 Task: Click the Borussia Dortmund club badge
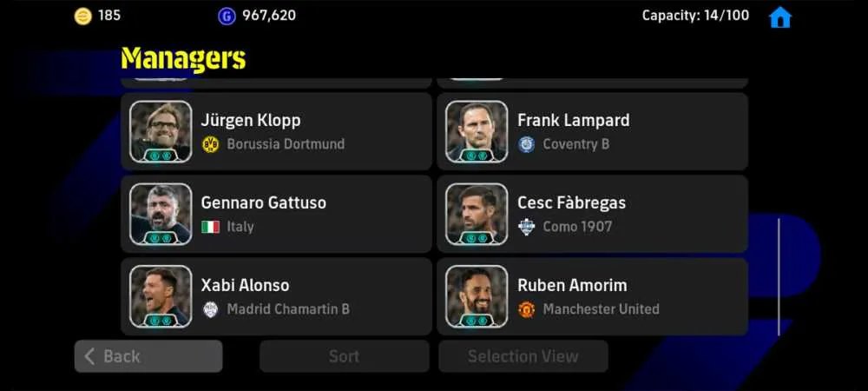(210, 144)
